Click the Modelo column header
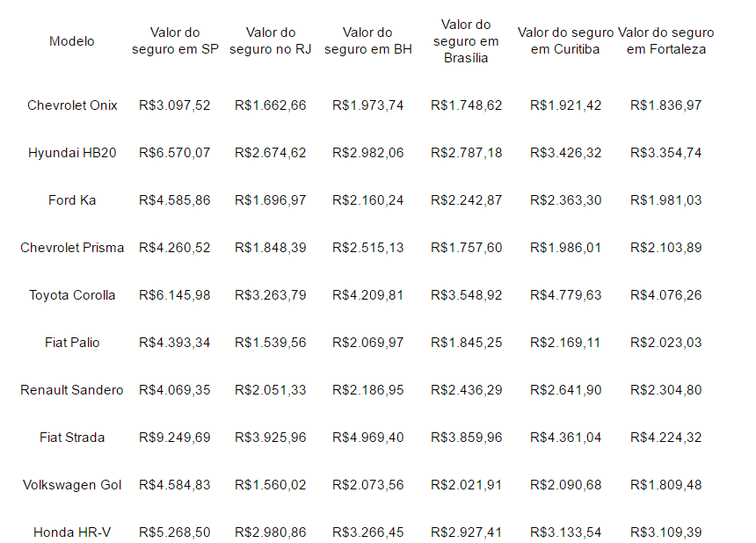The width and height of the screenshot is (756, 543). click(72, 41)
